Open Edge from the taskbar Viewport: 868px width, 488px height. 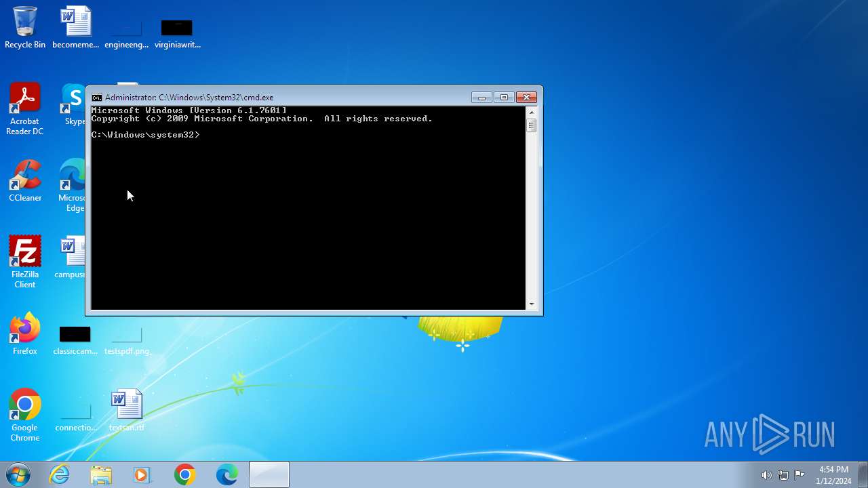(226, 474)
